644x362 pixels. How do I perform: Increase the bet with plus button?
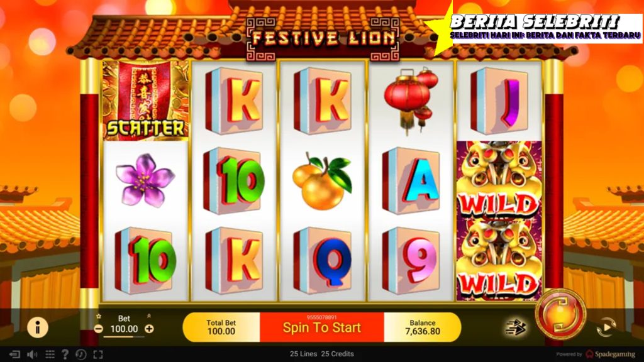pyautogui.click(x=150, y=328)
